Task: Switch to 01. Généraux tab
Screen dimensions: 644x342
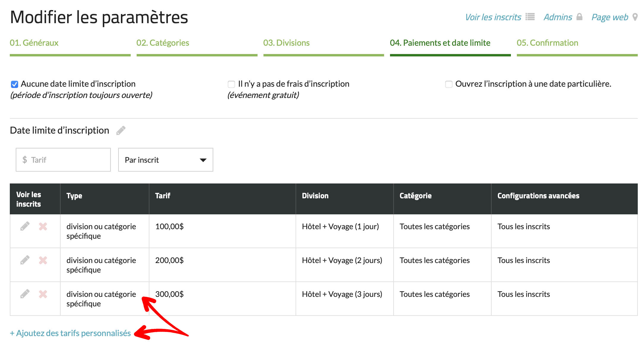Action: [34, 43]
